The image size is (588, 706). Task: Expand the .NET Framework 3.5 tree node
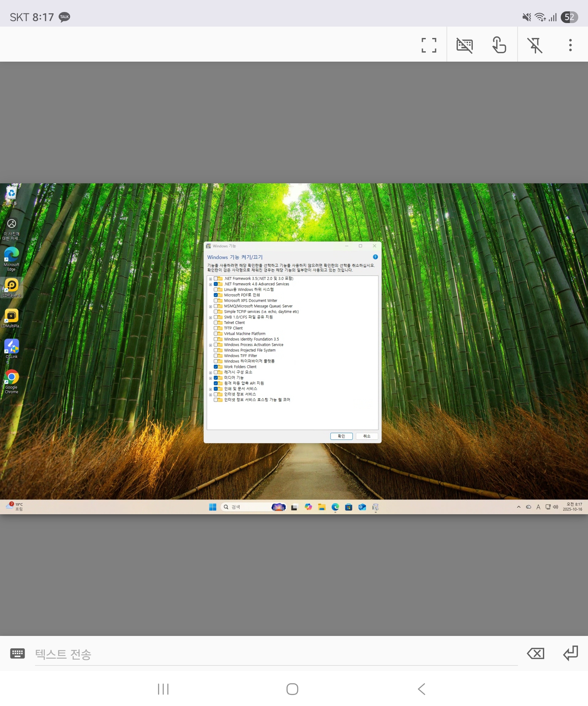[x=211, y=279]
